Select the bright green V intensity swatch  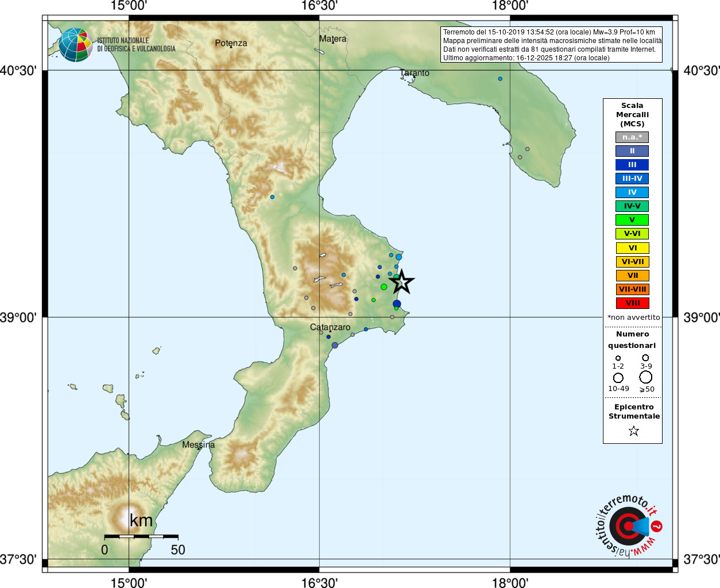tap(632, 220)
